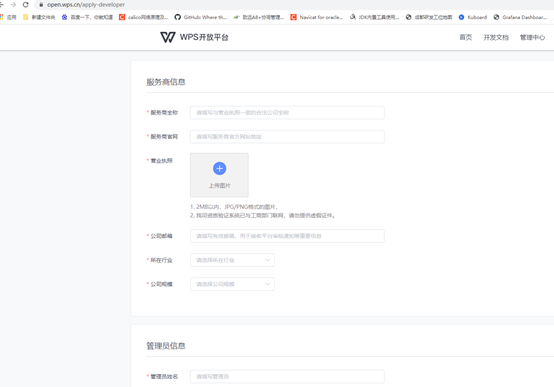Open 管理中心 in top navigation

click(x=532, y=37)
